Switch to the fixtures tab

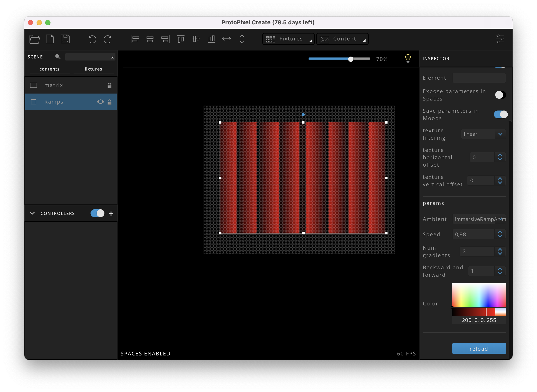coord(93,69)
